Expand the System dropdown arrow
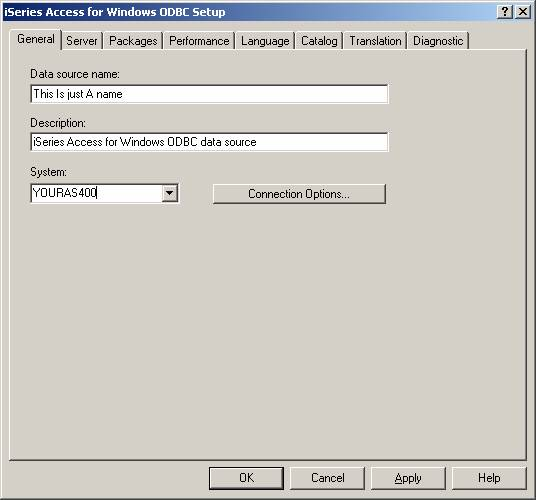 (x=170, y=193)
